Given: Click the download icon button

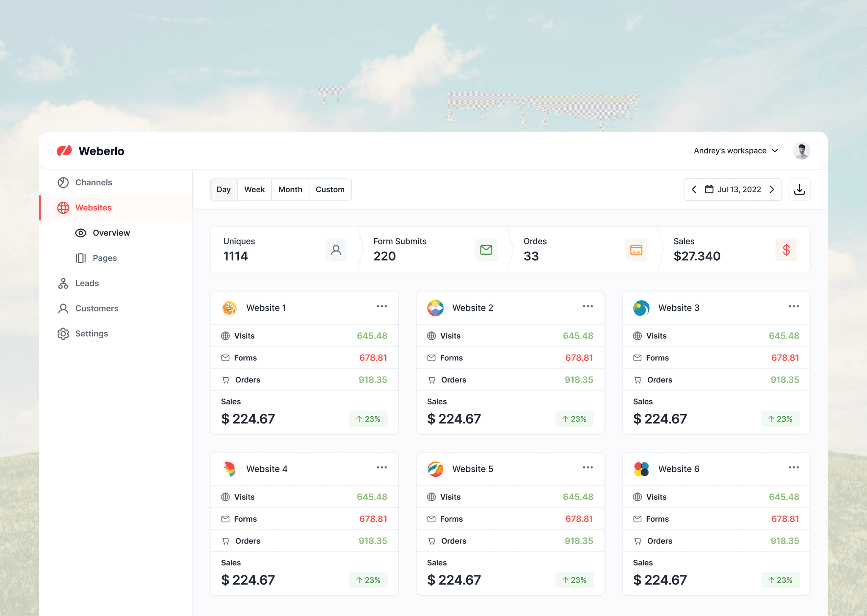Looking at the screenshot, I should (799, 190).
